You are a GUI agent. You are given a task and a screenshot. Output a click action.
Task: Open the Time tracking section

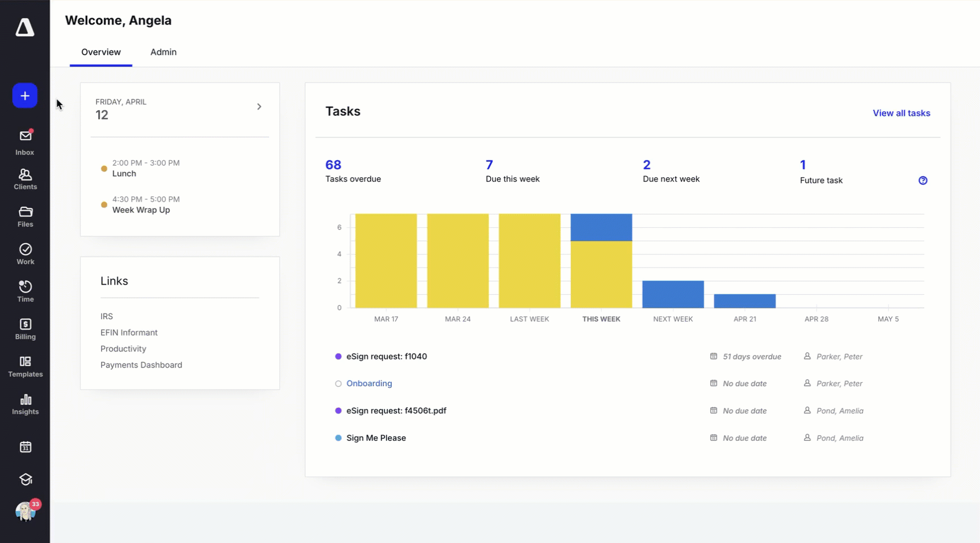pyautogui.click(x=25, y=291)
